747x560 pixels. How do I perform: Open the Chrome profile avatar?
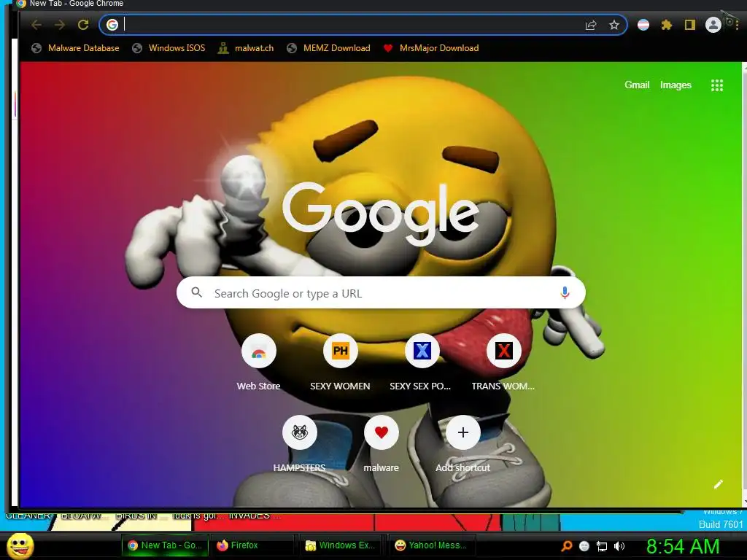click(x=713, y=25)
